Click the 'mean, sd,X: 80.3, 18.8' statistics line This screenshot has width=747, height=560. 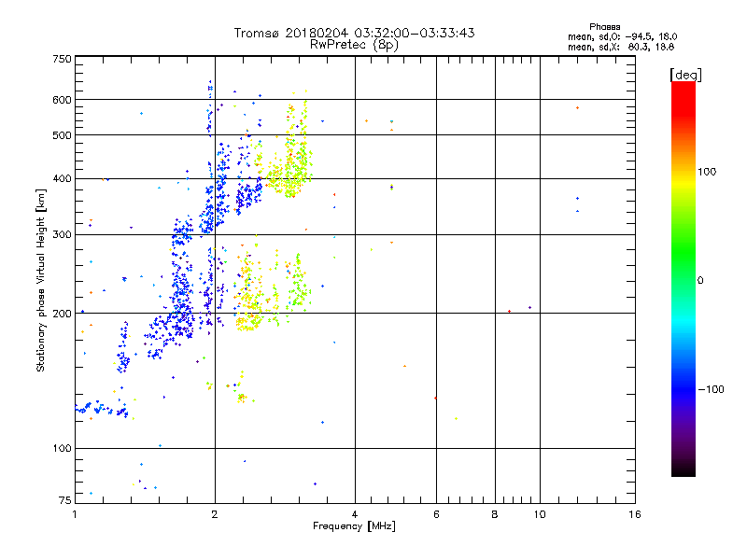[x=621, y=47]
